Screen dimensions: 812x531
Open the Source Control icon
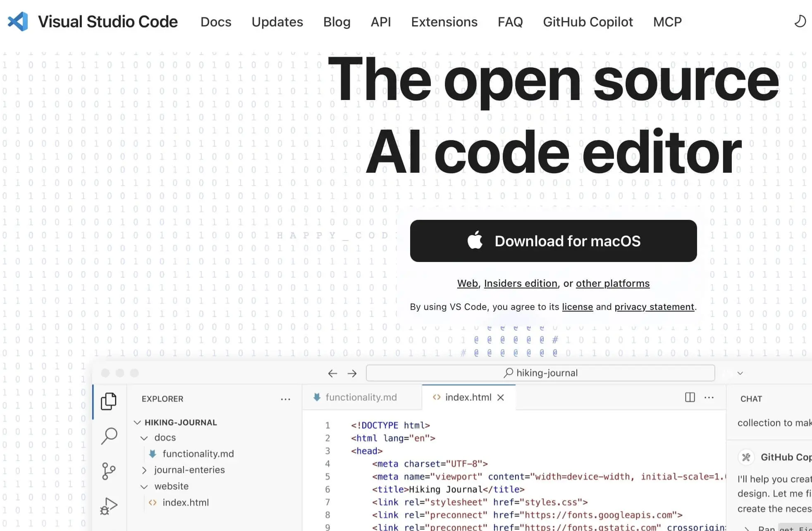point(109,471)
